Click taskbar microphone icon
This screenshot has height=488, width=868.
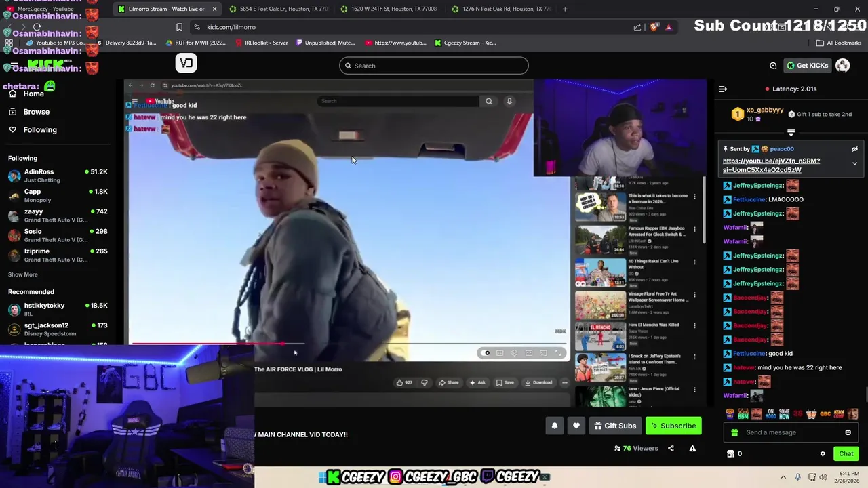pyautogui.click(x=797, y=477)
